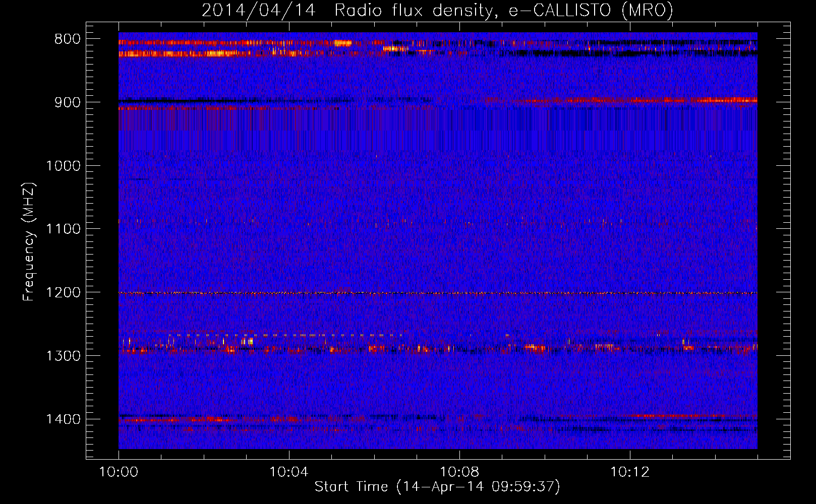816x504 pixels.
Task: Click the 'Start Time (14-Apr-14 09:59:37)' axis title
Action: click(x=437, y=487)
